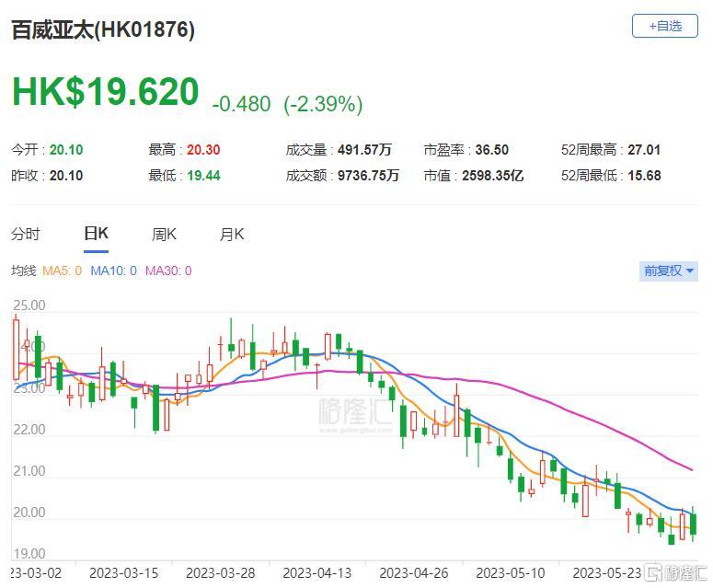The height and width of the screenshot is (588, 713).
Task: Click the 均线 label
Action: [x=24, y=271]
